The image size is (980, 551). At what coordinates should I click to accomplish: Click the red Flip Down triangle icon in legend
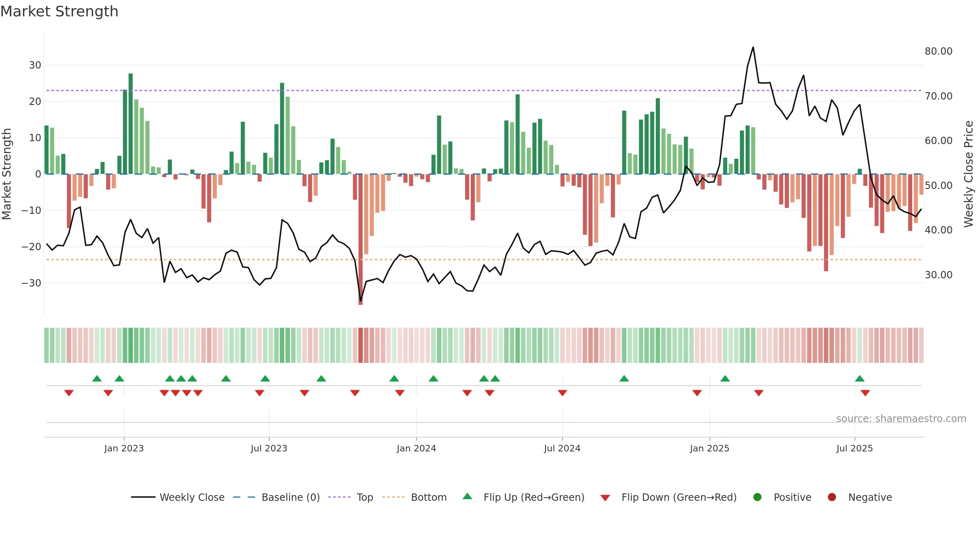[x=606, y=498]
